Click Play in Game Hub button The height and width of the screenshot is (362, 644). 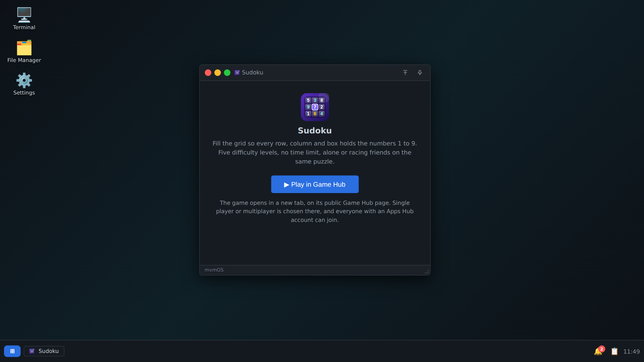(x=315, y=184)
